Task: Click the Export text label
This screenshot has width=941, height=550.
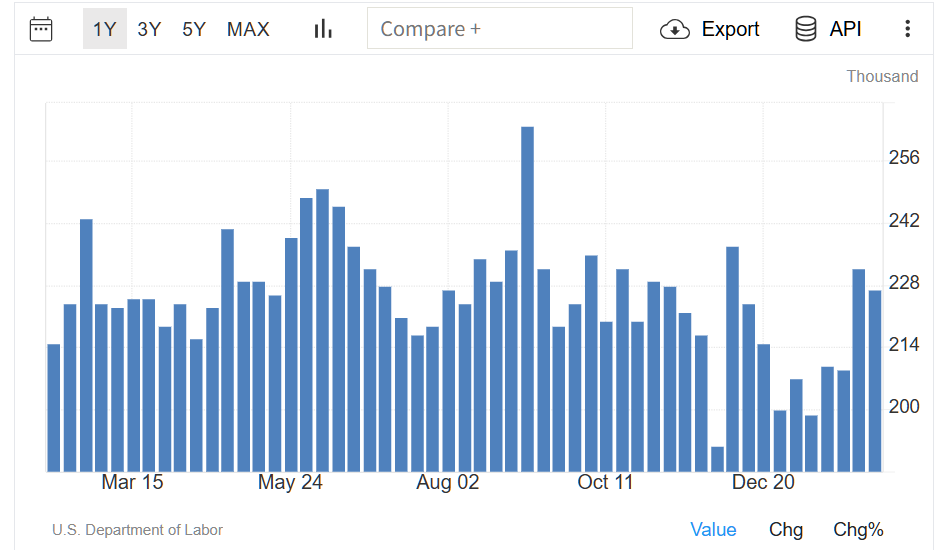Action: pyautogui.click(x=730, y=29)
